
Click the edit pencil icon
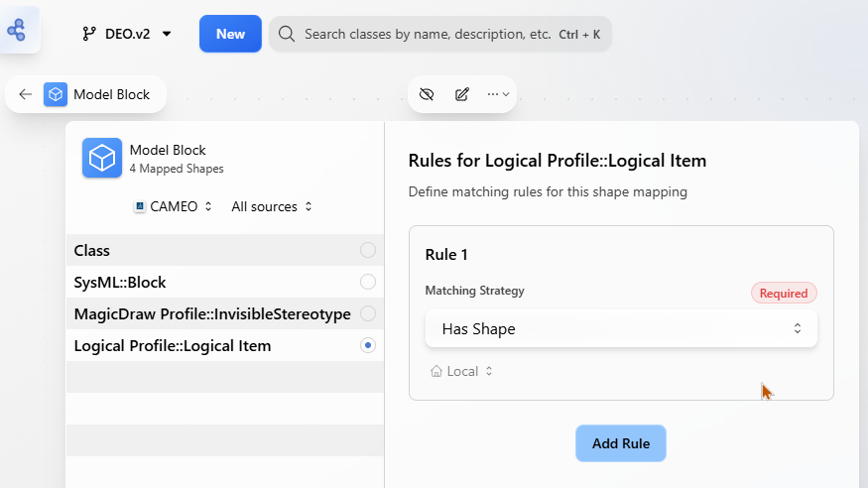coord(461,94)
